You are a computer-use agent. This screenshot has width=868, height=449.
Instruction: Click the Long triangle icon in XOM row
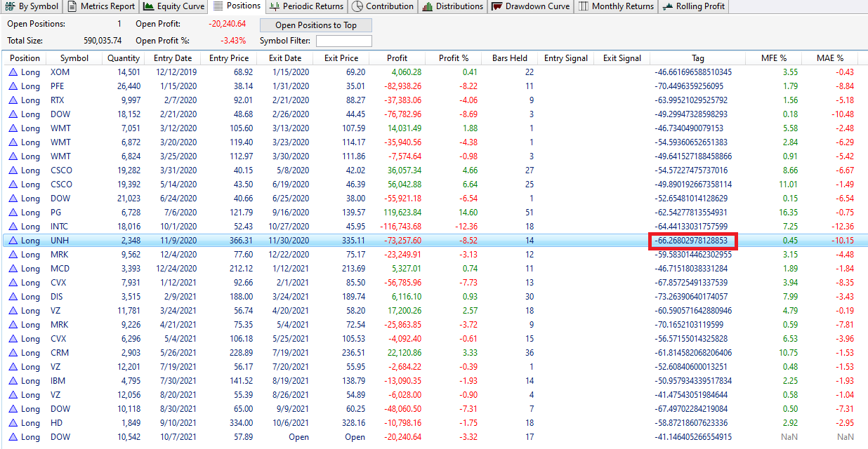click(13, 72)
